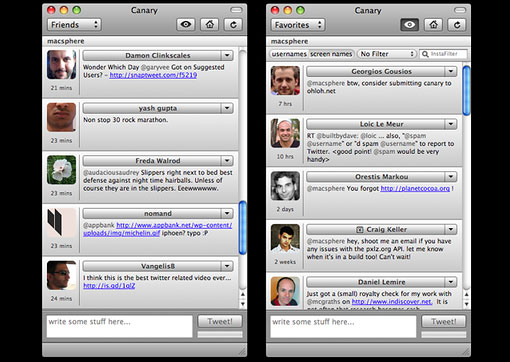510x362 pixels.
Task: Click the toolbar pill button in right title bar
Action: 460,10
